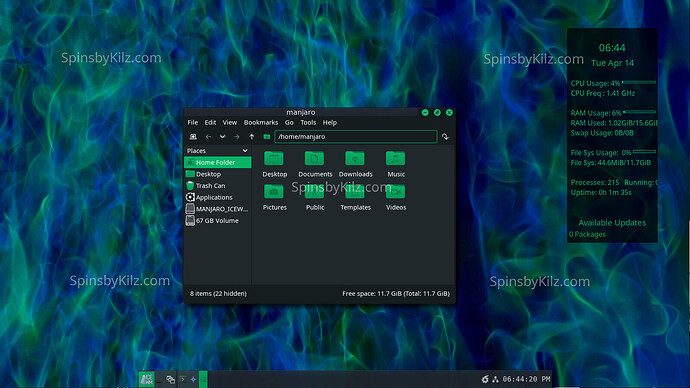Select the Public folder icon
The height and width of the screenshot is (388, 690).
pos(315,192)
